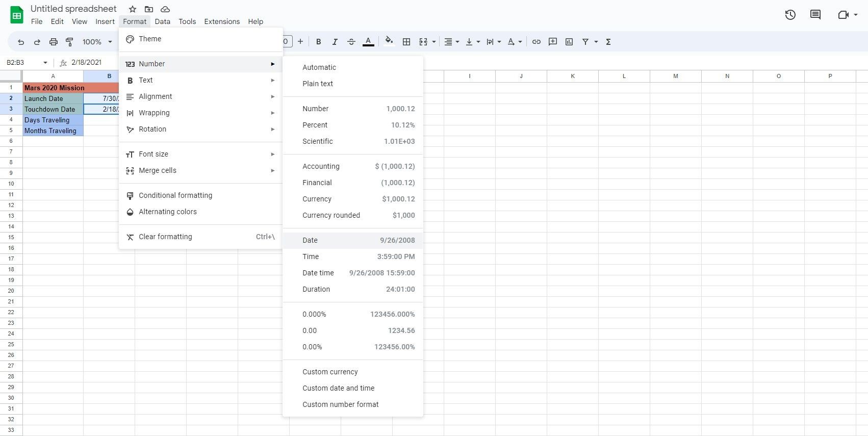The height and width of the screenshot is (436, 868).
Task: Toggle Strikethrough formatting in toolbar
Action: tap(351, 42)
